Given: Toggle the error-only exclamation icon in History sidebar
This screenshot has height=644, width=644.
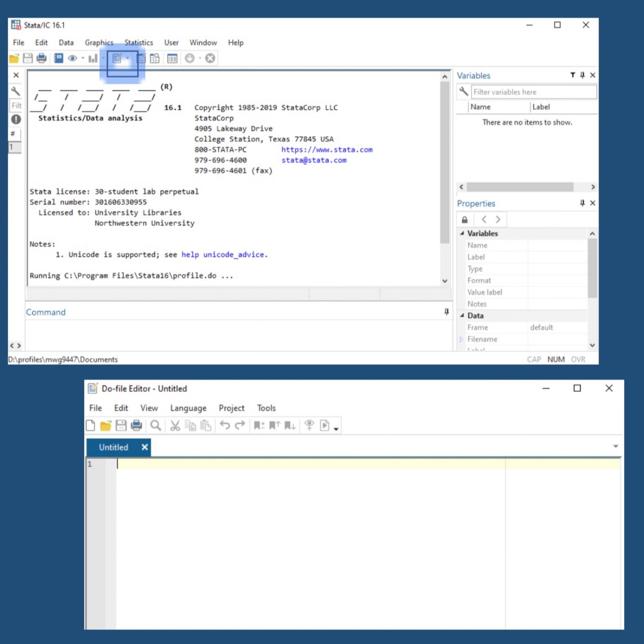Looking at the screenshot, I should pyautogui.click(x=16, y=119).
